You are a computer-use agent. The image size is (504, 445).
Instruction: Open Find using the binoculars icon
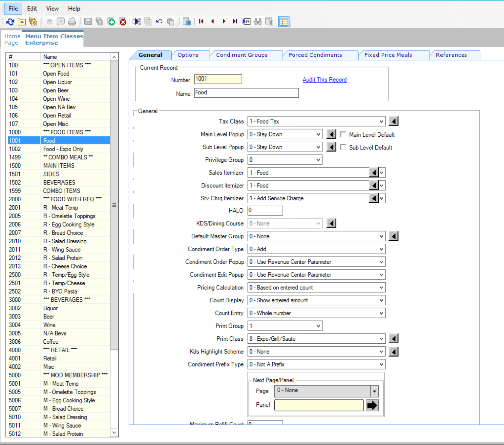(x=258, y=21)
